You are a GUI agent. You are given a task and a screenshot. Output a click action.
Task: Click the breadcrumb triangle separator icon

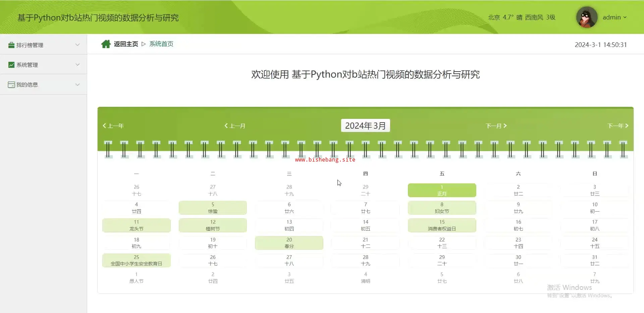144,44
